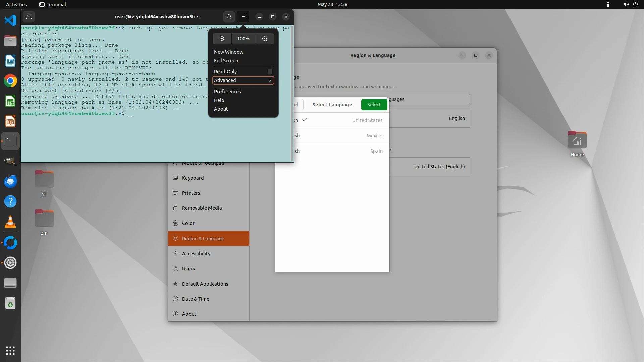Choose the Mexico language option
This screenshot has height=362, width=644.
coord(339,136)
